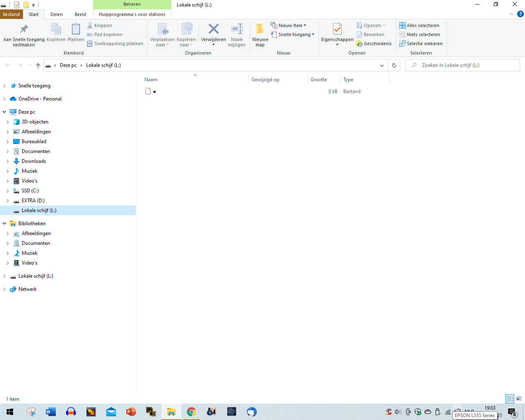Click the Nieuwe map folder icon
The image size is (525, 420).
[260, 30]
